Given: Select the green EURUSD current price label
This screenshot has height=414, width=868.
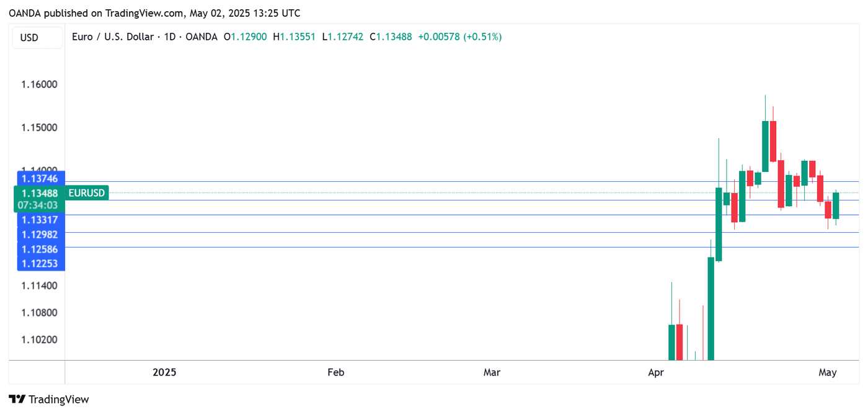Looking at the screenshot, I should tap(87, 193).
